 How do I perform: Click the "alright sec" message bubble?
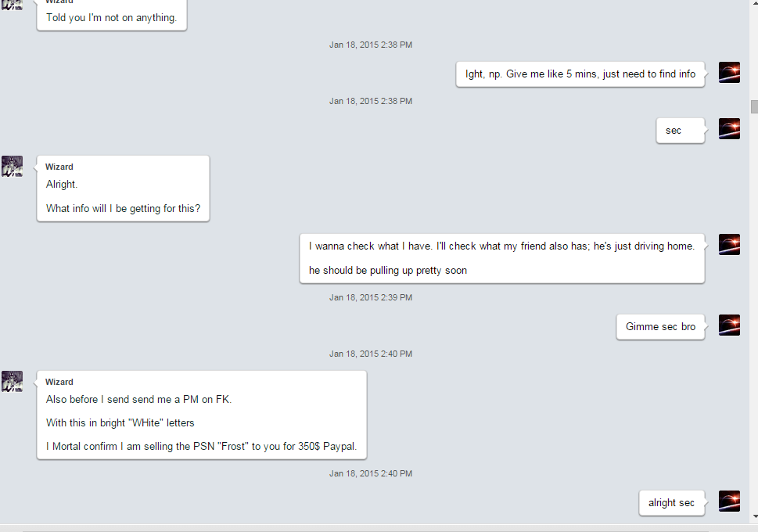click(671, 503)
